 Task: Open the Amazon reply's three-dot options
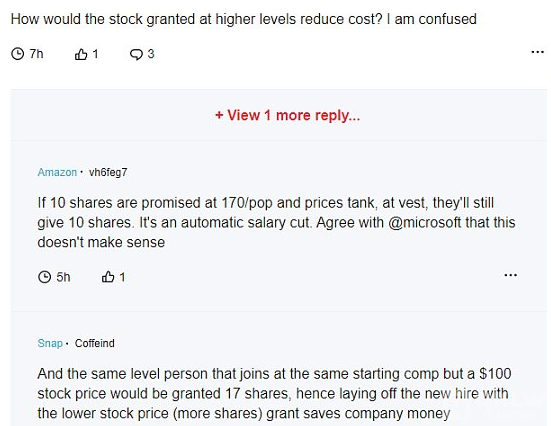[510, 275]
